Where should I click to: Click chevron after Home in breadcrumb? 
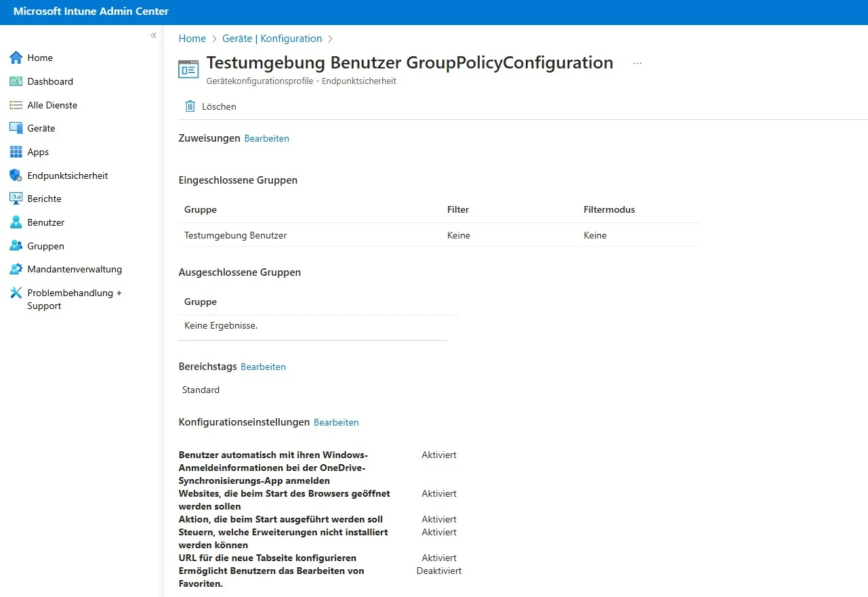(x=214, y=39)
